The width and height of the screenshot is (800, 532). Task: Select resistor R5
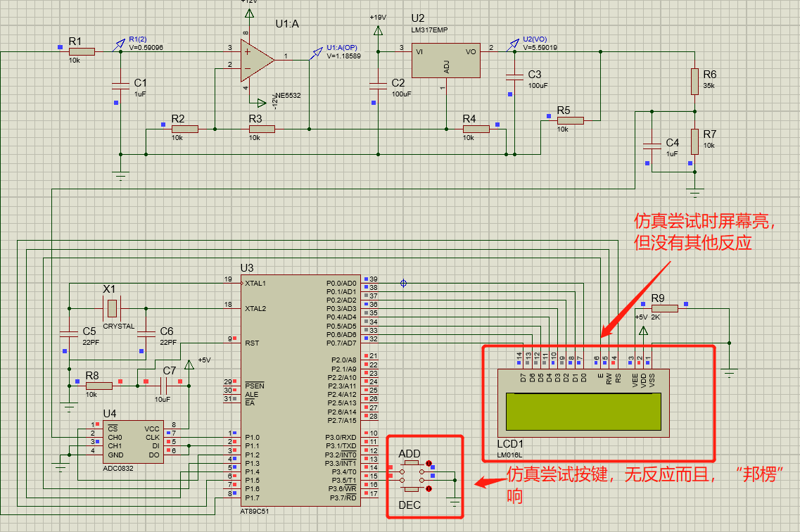(571, 120)
